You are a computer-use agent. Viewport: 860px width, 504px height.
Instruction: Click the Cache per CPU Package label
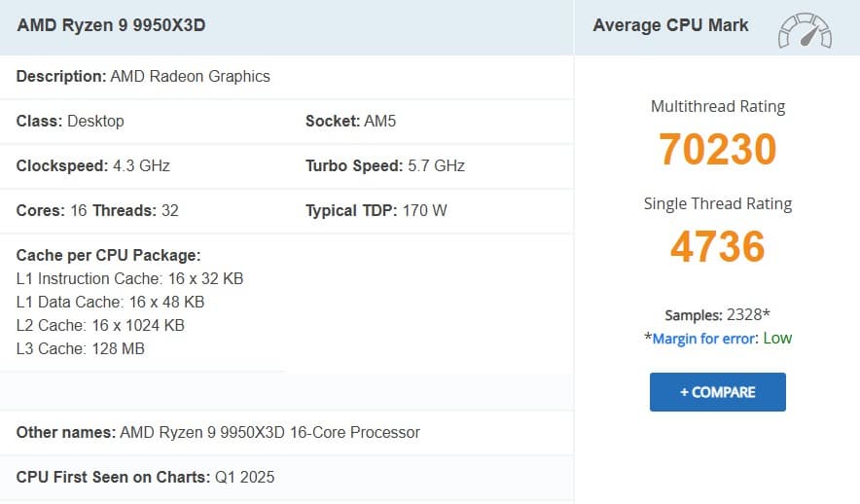[x=108, y=255]
